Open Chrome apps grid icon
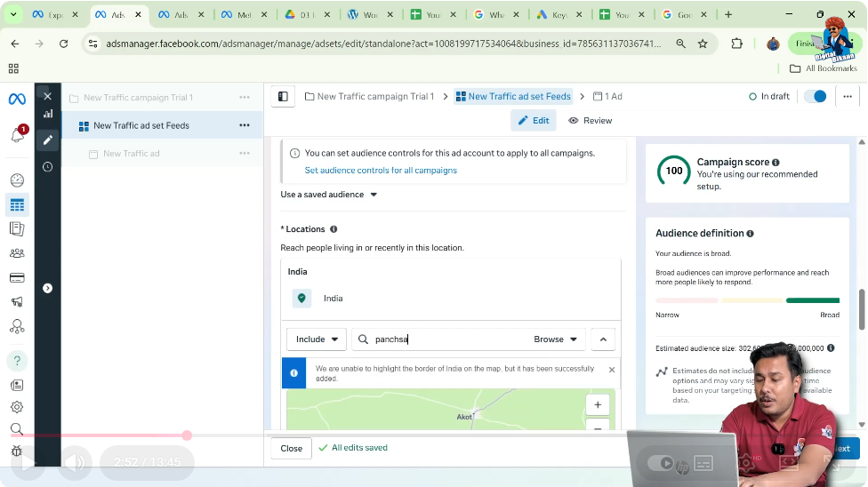Screen dimensions: 868x487 13,68
